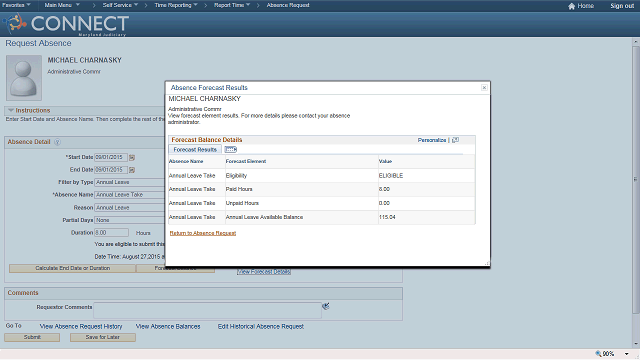Select the Forecast Results tab

pyautogui.click(x=195, y=149)
